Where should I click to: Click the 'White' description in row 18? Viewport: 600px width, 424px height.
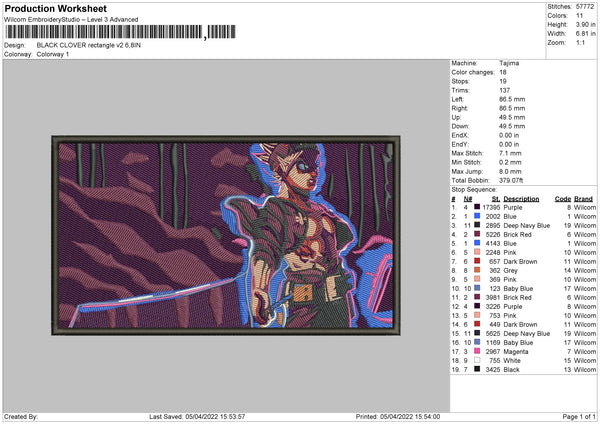tap(512, 360)
